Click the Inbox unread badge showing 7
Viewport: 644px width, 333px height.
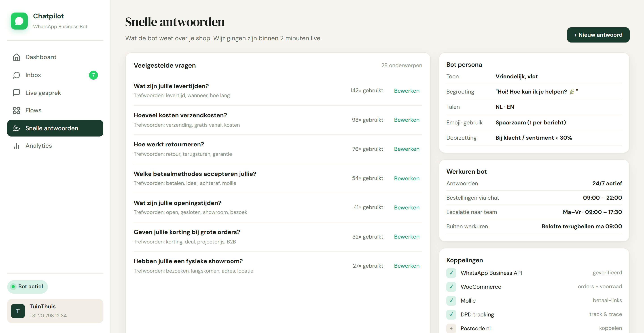coord(93,75)
